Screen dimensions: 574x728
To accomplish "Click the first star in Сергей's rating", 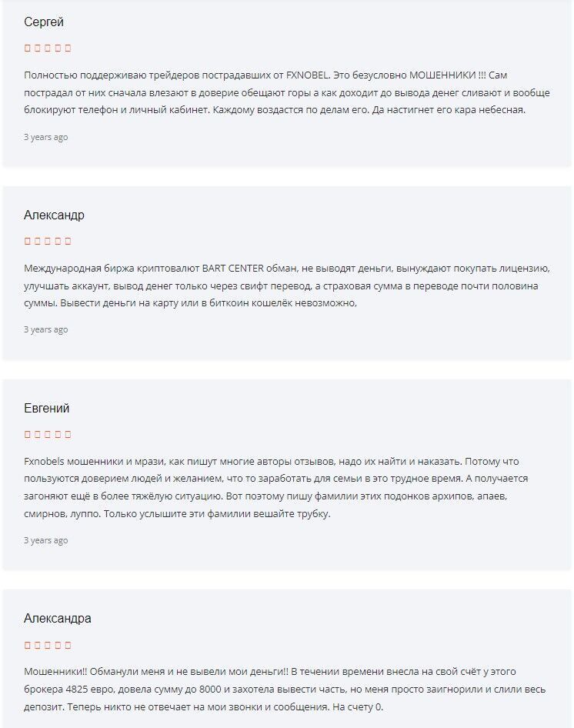I will [27, 48].
